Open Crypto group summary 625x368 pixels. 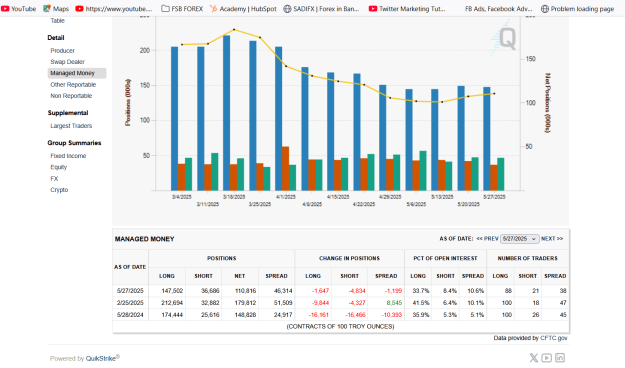[x=59, y=190]
